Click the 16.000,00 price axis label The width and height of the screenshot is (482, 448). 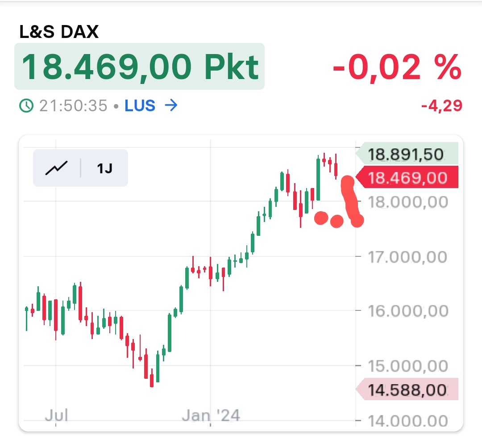407,311
